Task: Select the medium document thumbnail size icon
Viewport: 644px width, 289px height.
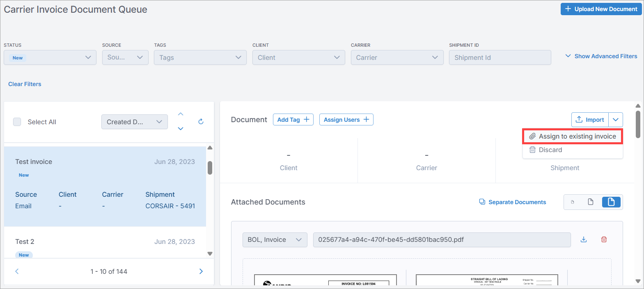Action: click(591, 202)
